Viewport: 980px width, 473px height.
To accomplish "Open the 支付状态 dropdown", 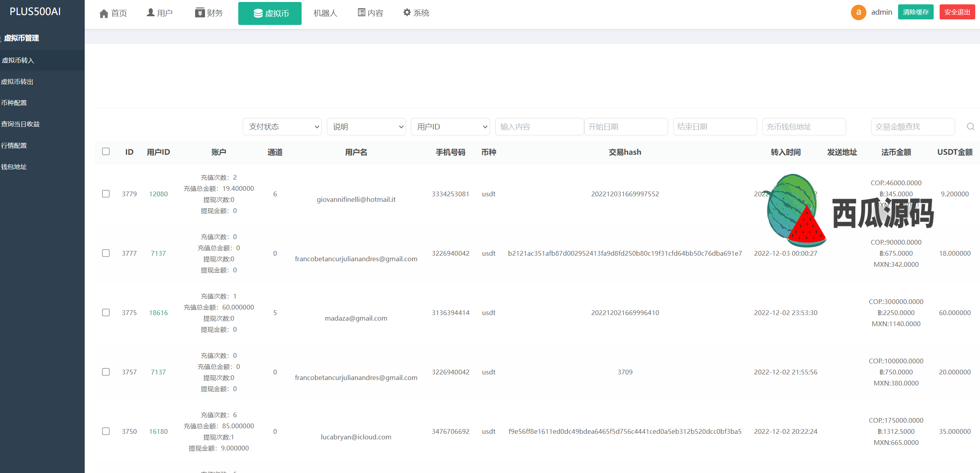I will 282,127.
